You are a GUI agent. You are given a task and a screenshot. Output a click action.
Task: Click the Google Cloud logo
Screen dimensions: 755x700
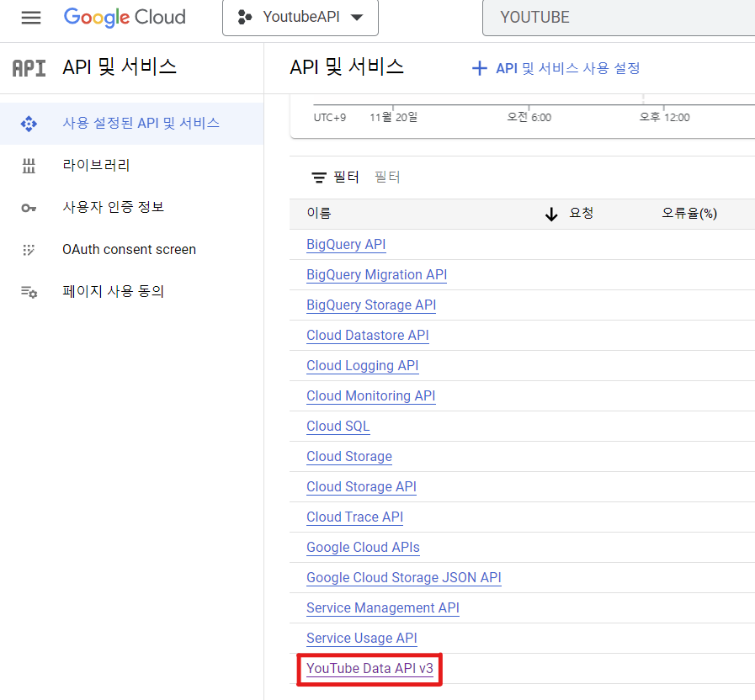125,18
